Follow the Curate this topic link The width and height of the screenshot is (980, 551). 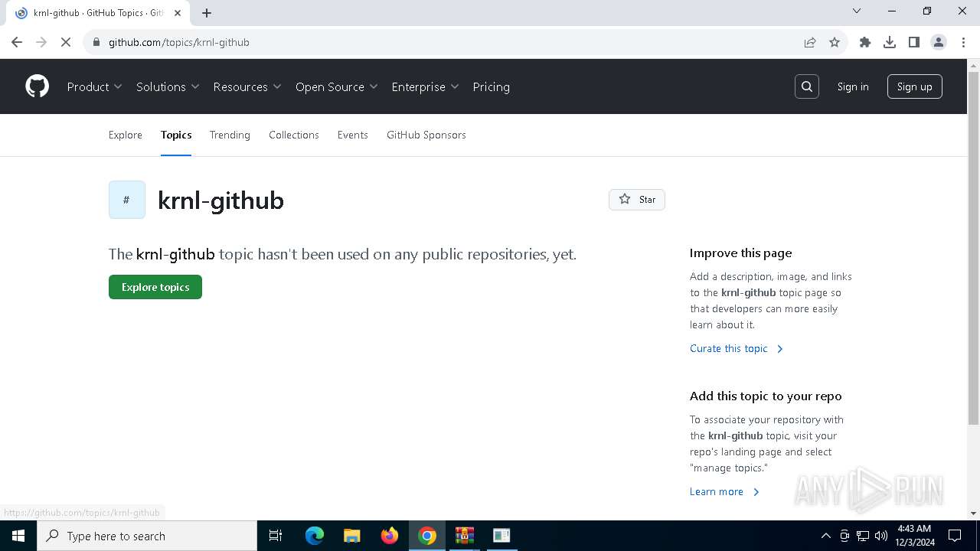(737, 348)
